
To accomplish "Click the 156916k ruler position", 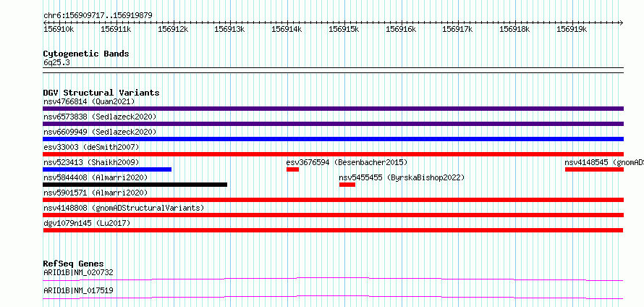I will click(x=401, y=29).
